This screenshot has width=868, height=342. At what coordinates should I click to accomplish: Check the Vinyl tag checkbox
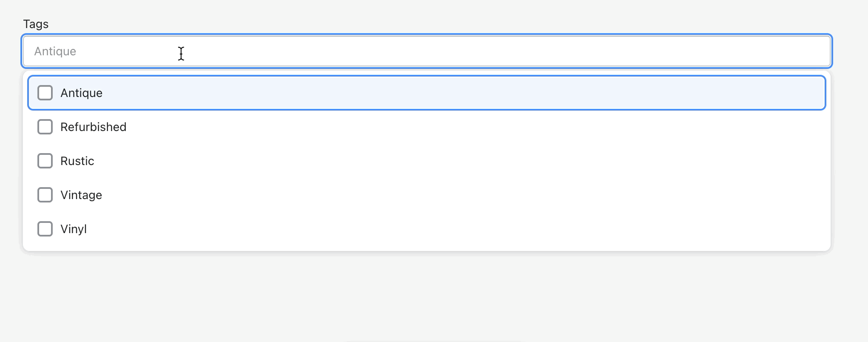pyautogui.click(x=45, y=229)
